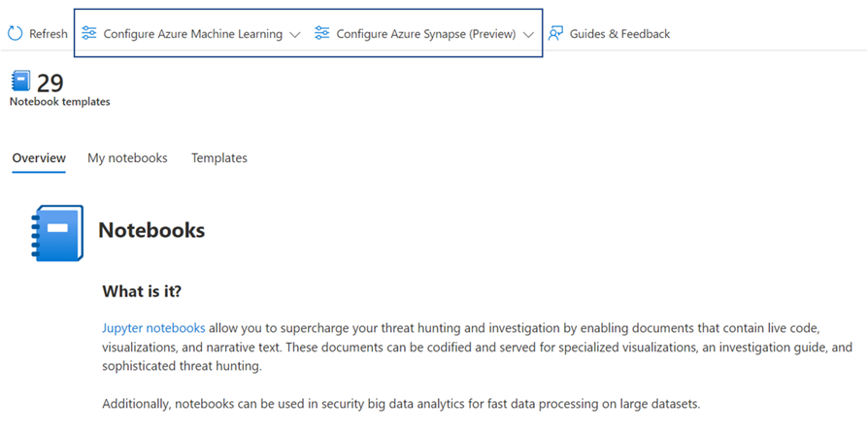
Task: Expand the Azure Synapse chevron arrow
Action: 528,35
